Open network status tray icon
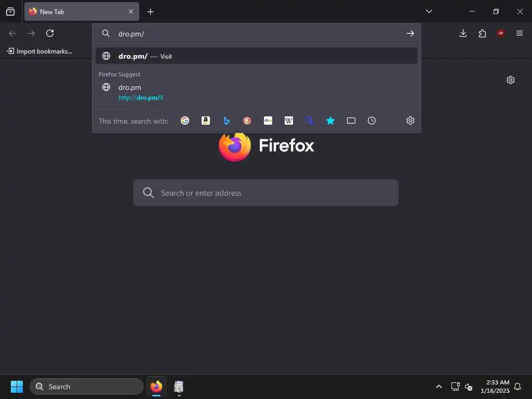This screenshot has height=399, width=532. (455, 387)
